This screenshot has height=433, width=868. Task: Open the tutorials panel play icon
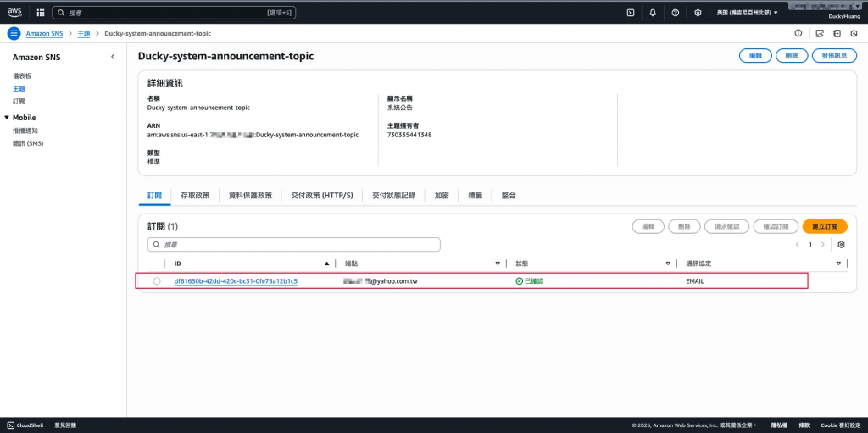837,33
